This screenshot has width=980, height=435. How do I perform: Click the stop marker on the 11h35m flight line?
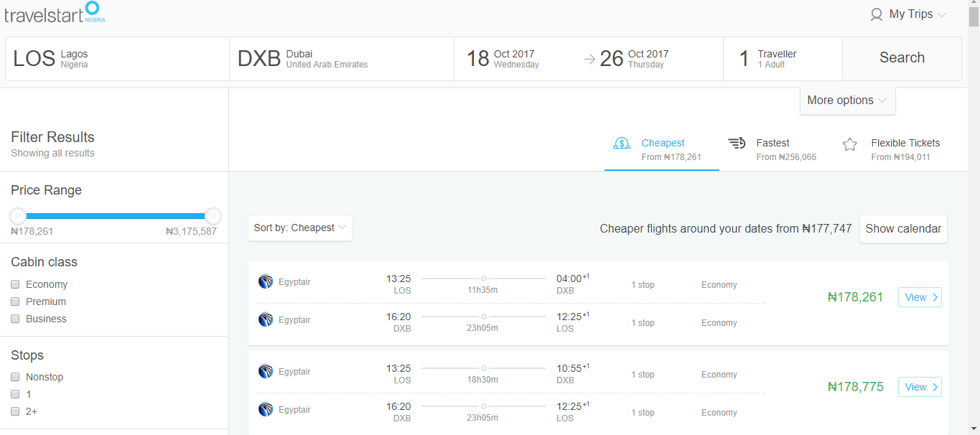pos(484,278)
